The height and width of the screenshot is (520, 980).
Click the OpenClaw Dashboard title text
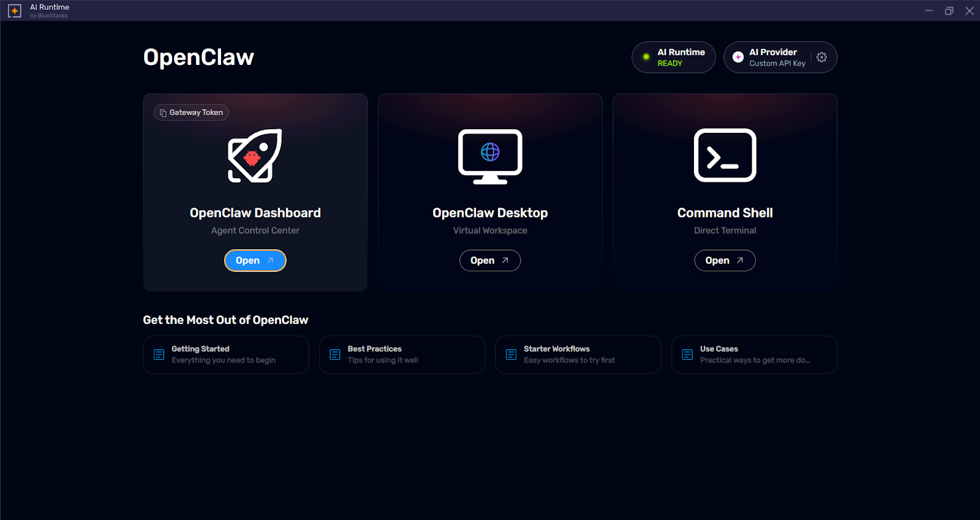[255, 213]
